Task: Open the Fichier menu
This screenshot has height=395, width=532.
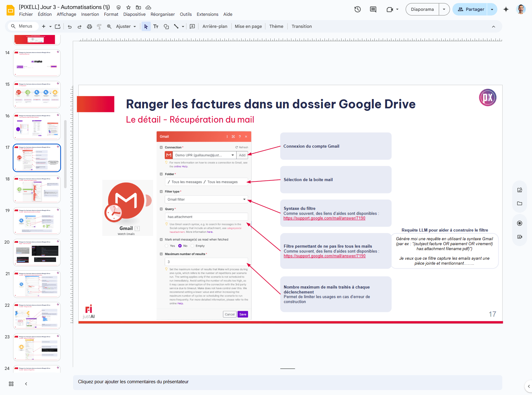Action: (x=26, y=14)
